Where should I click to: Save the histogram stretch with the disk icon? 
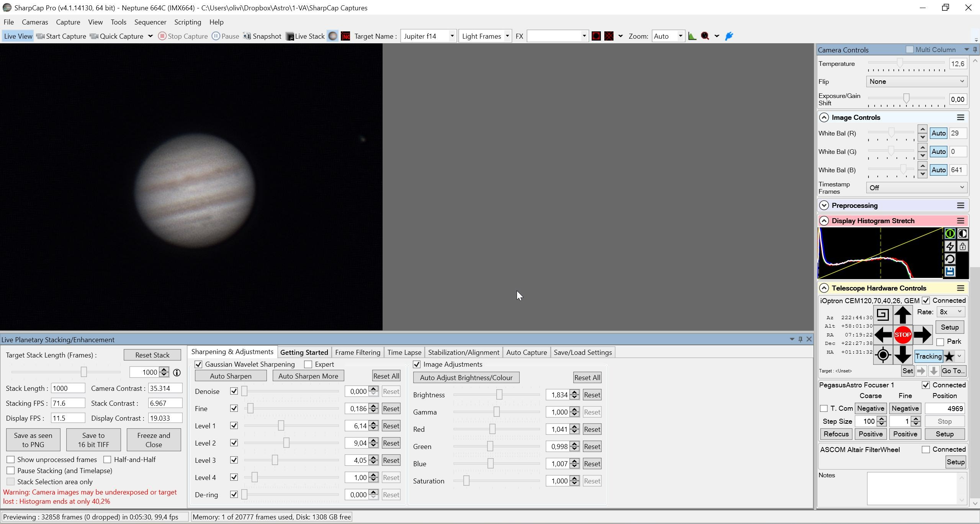coord(950,271)
